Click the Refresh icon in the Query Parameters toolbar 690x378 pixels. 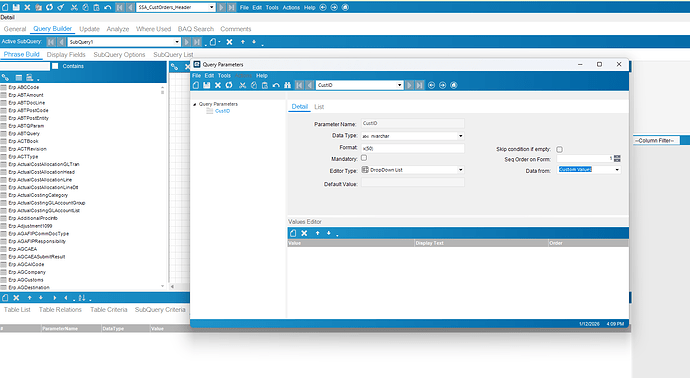pos(229,85)
